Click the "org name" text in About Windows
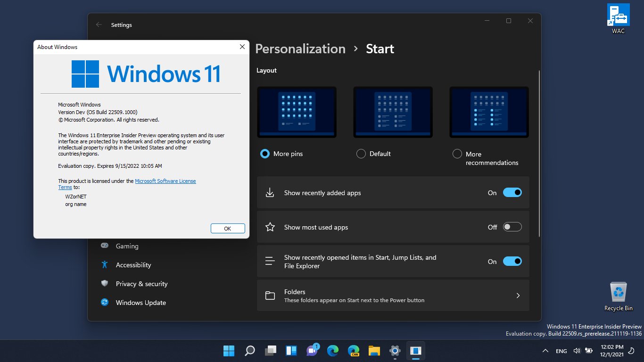Viewport: 644px width, 362px height. point(76,204)
